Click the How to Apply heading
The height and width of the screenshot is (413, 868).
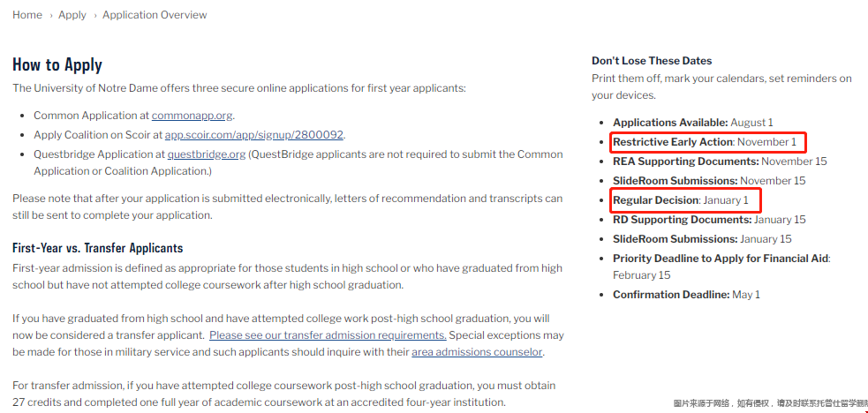57,64
